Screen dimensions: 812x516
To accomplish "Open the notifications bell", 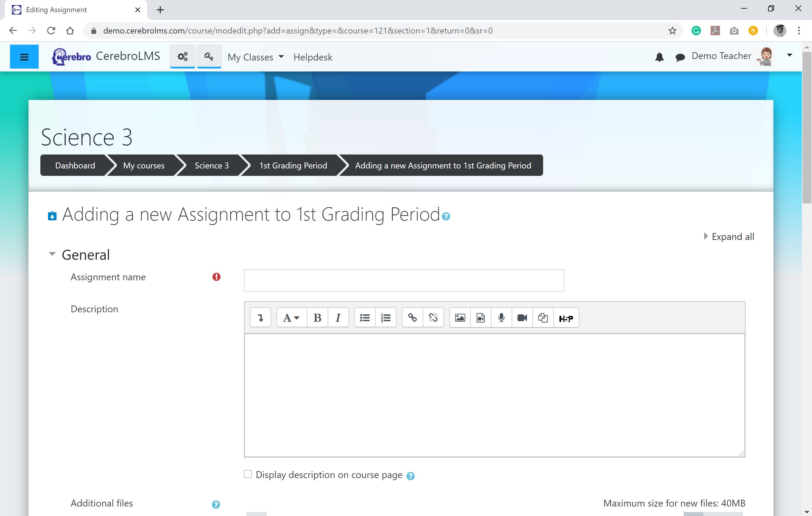I will click(659, 57).
